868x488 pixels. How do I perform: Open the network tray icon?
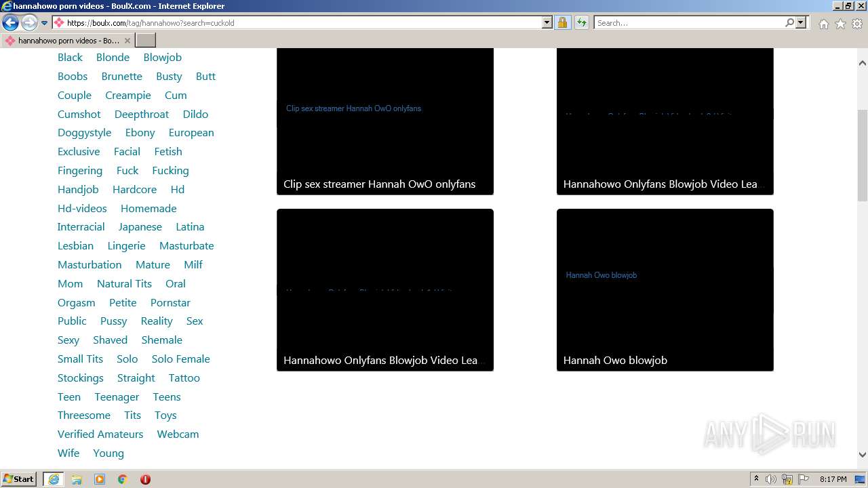click(x=787, y=479)
